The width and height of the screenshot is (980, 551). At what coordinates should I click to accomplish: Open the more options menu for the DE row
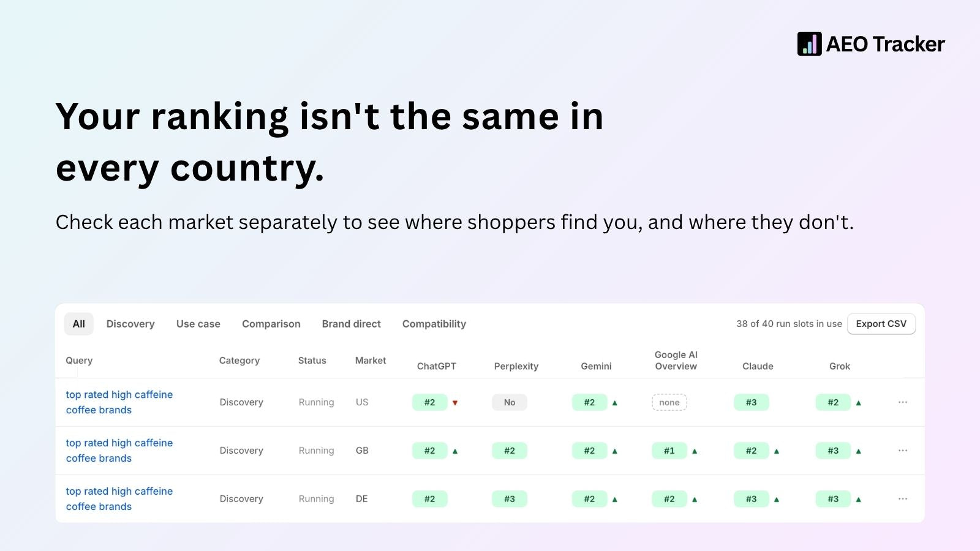903,499
